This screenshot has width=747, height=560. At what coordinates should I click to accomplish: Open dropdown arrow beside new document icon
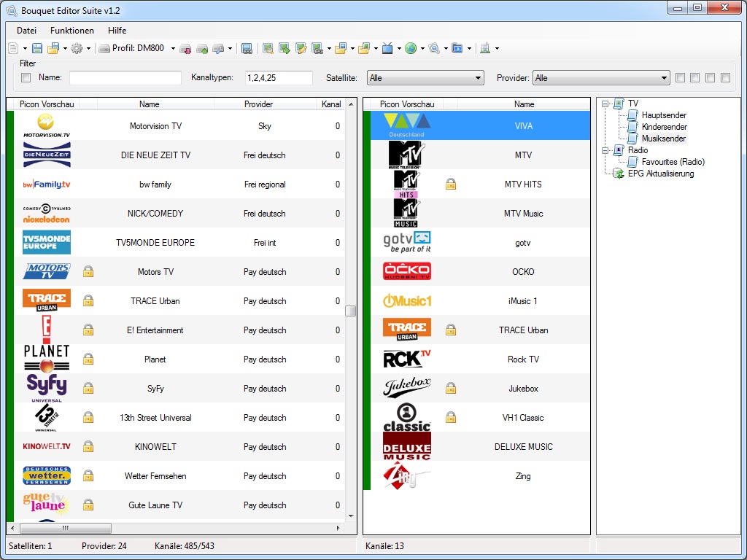click(x=25, y=49)
